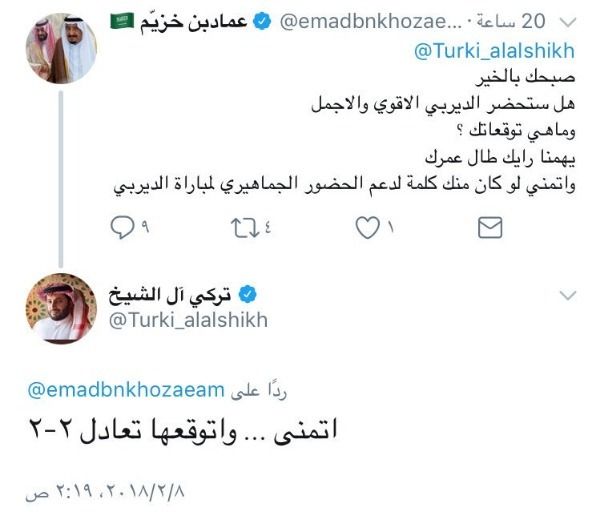600x519 pixels.
Task: Click the display name تركي آل الشيخ
Action: pos(170,295)
